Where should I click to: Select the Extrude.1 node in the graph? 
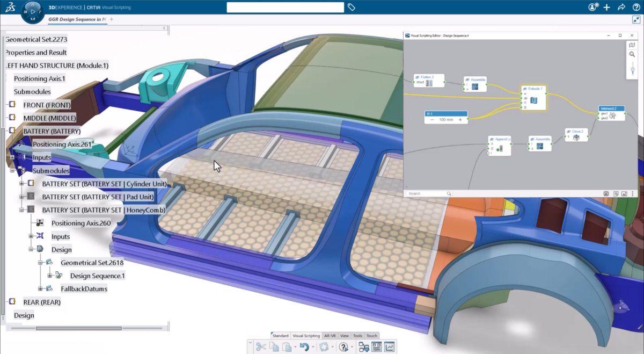[533, 99]
